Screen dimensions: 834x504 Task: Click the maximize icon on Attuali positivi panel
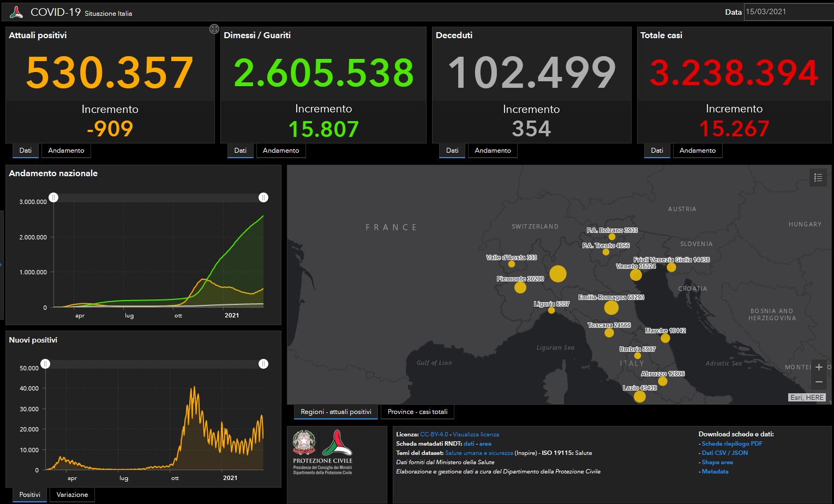(x=214, y=29)
